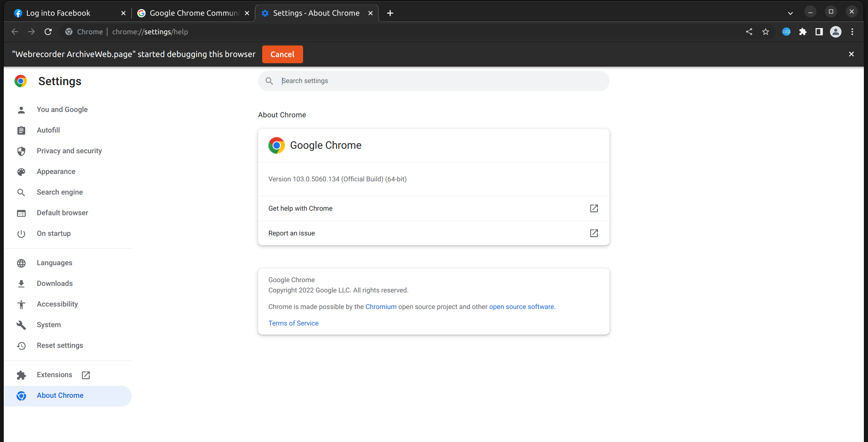Open Report an issue
The height and width of the screenshot is (442, 868).
434,233
